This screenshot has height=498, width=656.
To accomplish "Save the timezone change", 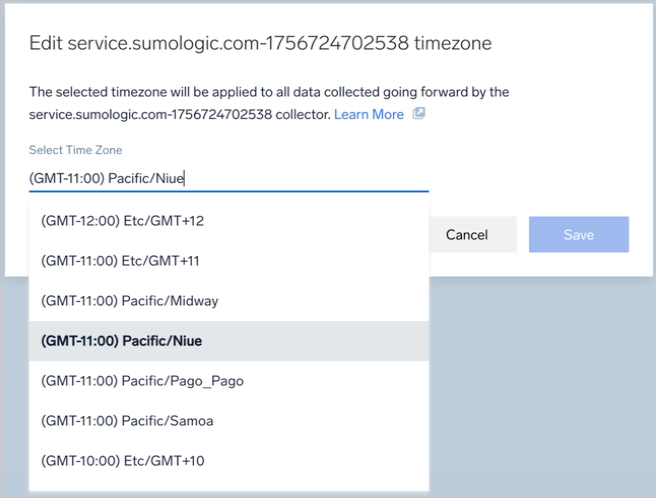I will coord(578,235).
